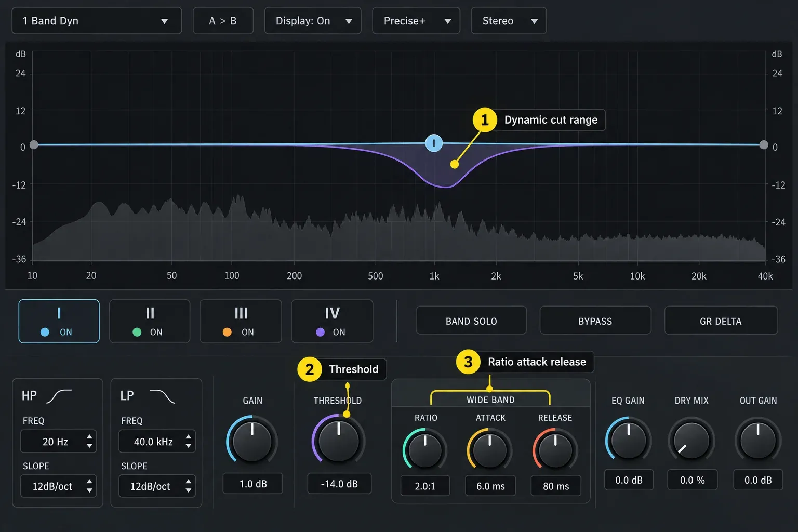Click the LP low-pass curve shape icon
This screenshot has height=532, width=798.
(162, 396)
